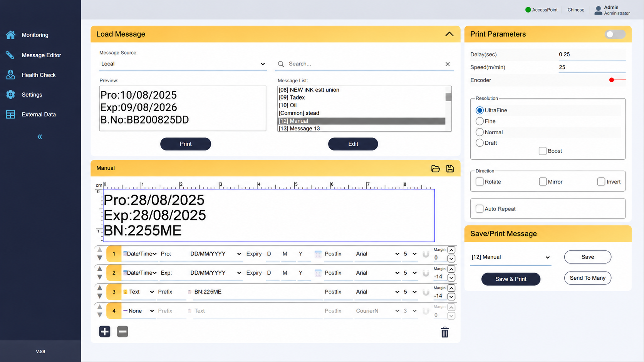The height and width of the screenshot is (362, 644).
Task: Open the [12] Manual save slot dropdown
Action: [x=511, y=257]
